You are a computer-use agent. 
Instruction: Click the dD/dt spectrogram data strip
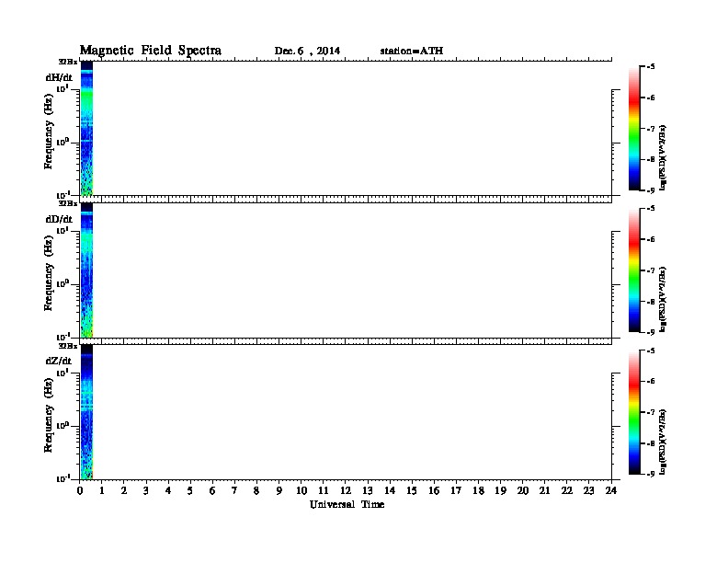(86, 270)
